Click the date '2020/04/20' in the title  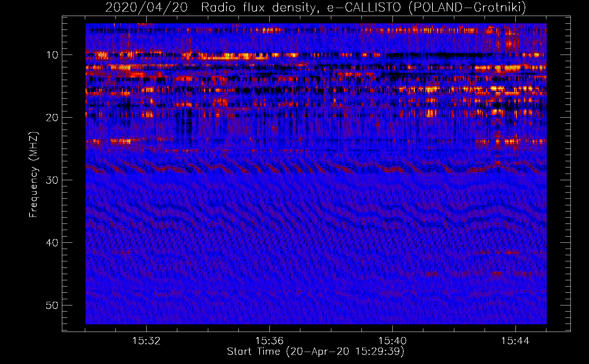[x=147, y=7]
